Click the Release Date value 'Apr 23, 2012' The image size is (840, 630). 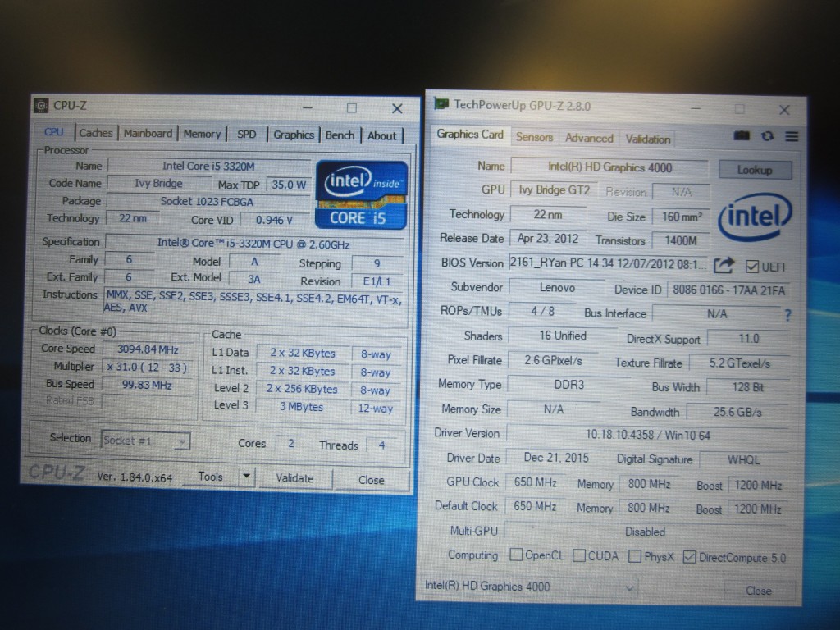(547, 239)
